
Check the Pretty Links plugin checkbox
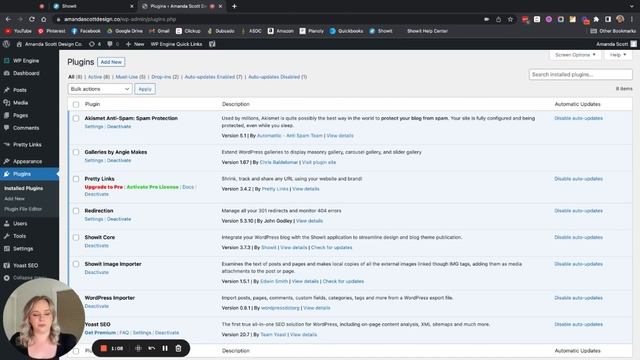click(76, 179)
